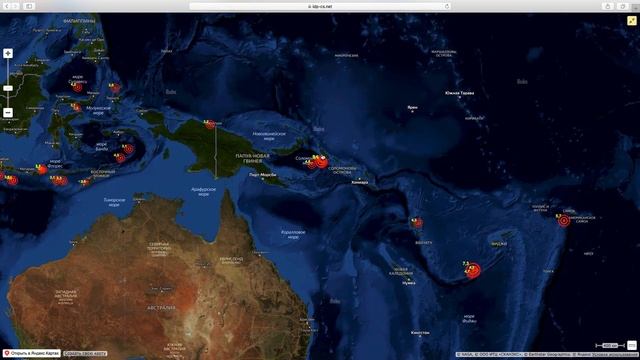640x360 pixels.
Task: Show the Safari sidebar
Action: [29, 6]
